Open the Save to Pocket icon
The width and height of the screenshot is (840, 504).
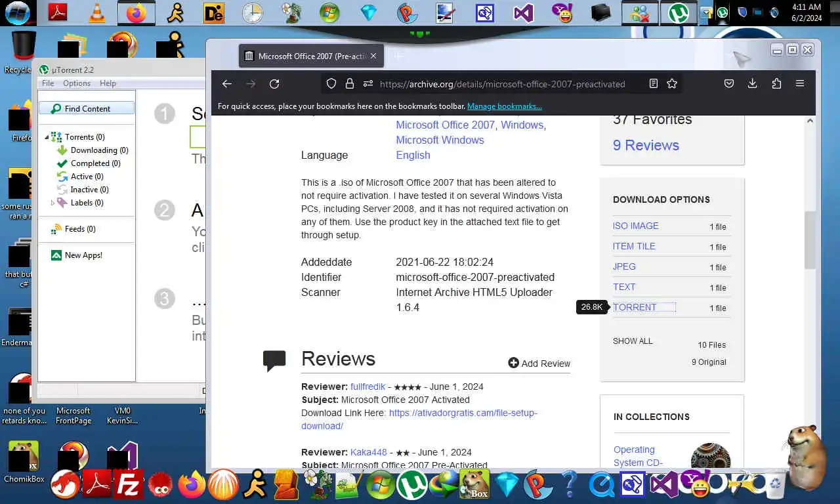[x=729, y=83]
